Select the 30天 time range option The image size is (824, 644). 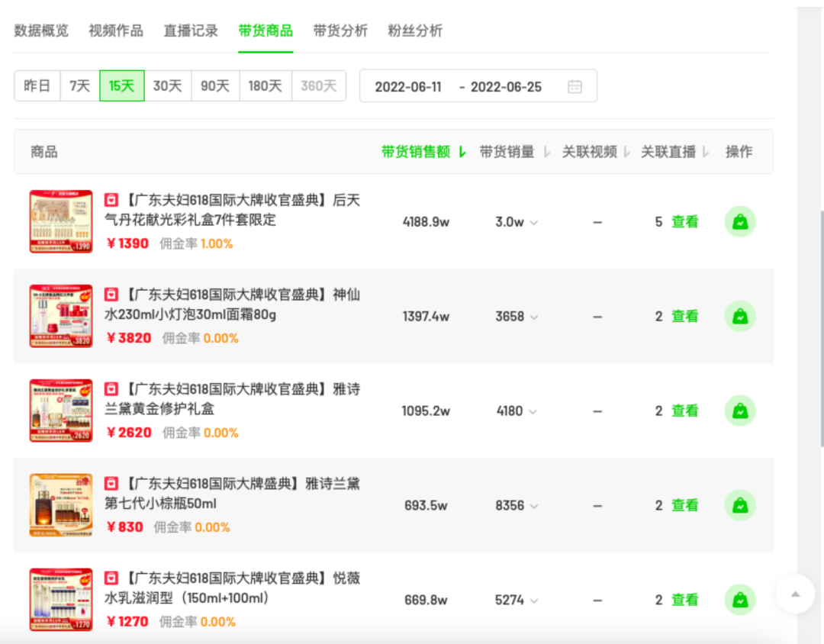167,86
